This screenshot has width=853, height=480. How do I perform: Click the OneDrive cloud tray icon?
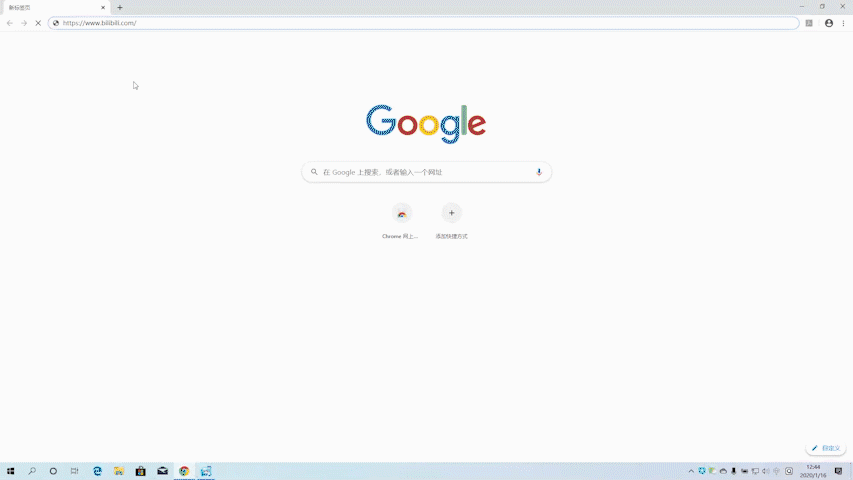(723, 471)
